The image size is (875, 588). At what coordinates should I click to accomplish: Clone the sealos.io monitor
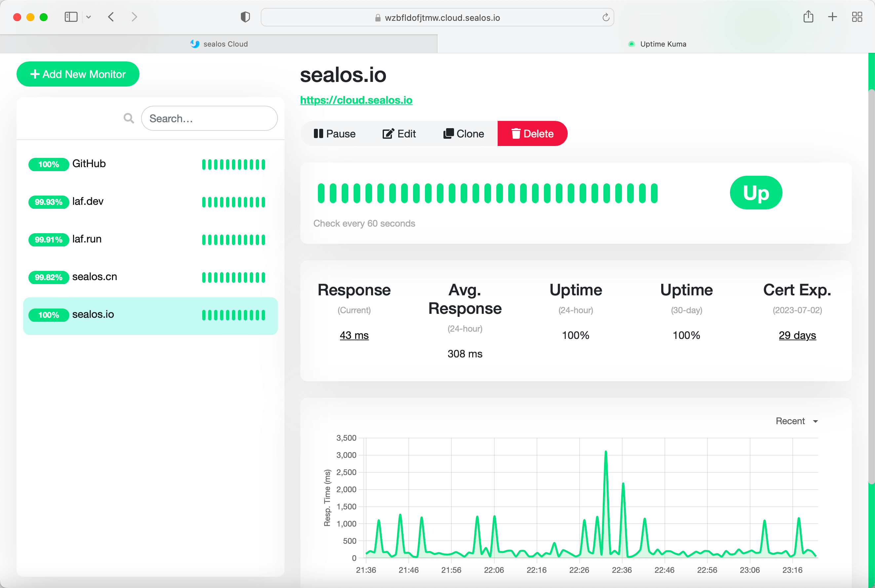464,133
